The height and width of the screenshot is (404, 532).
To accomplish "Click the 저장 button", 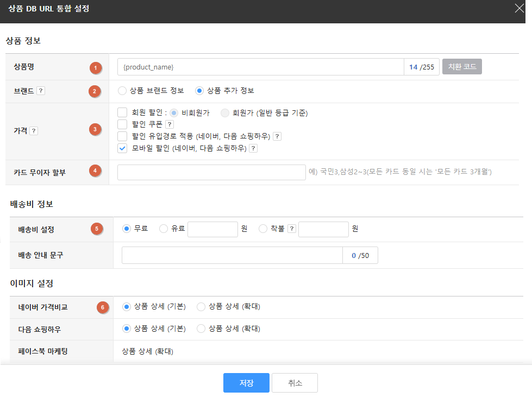I will [x=246, y=383].
